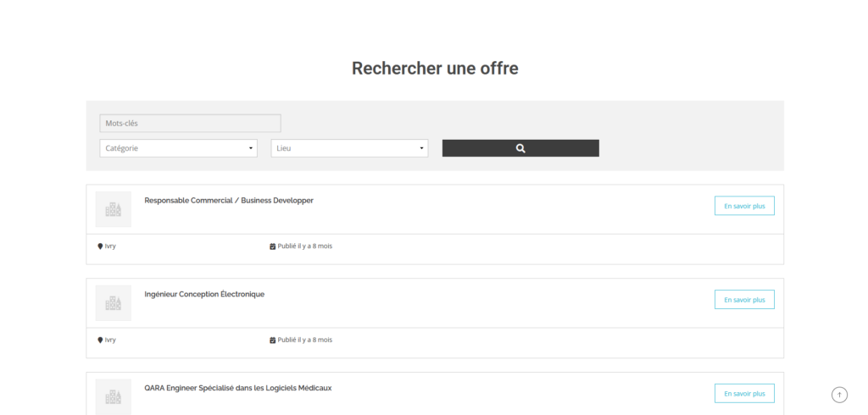The height and width of the screenshot is (415, 868).
Task: Click Publié il y a 8 mois under Ingénieur Conception
Action: pos(305,340)
